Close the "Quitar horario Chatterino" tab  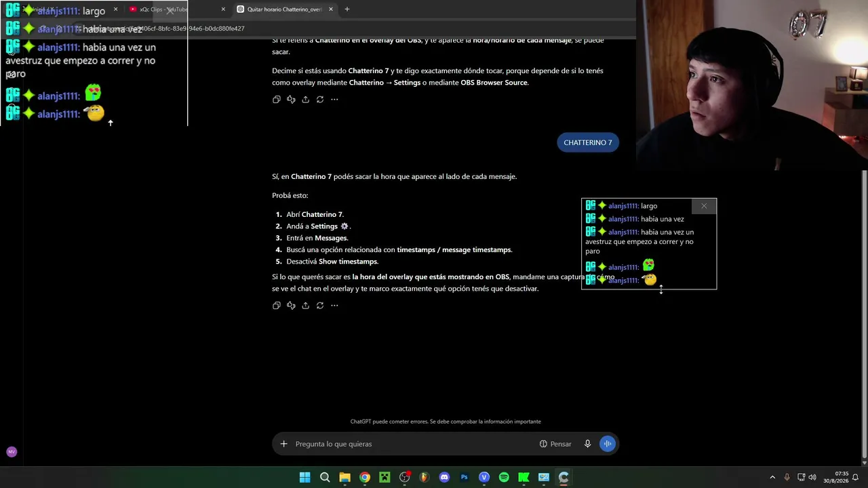point(330,9)
